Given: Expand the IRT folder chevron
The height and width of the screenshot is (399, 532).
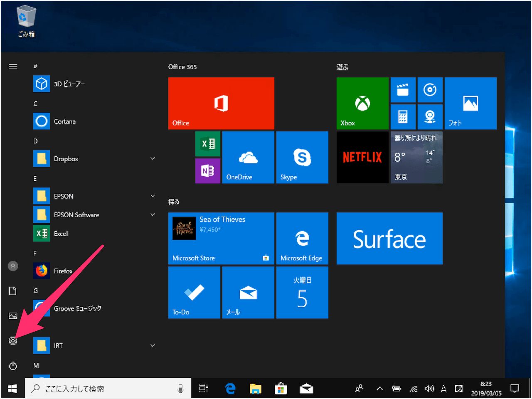Looking at the screenshot, I should point(153,346).
